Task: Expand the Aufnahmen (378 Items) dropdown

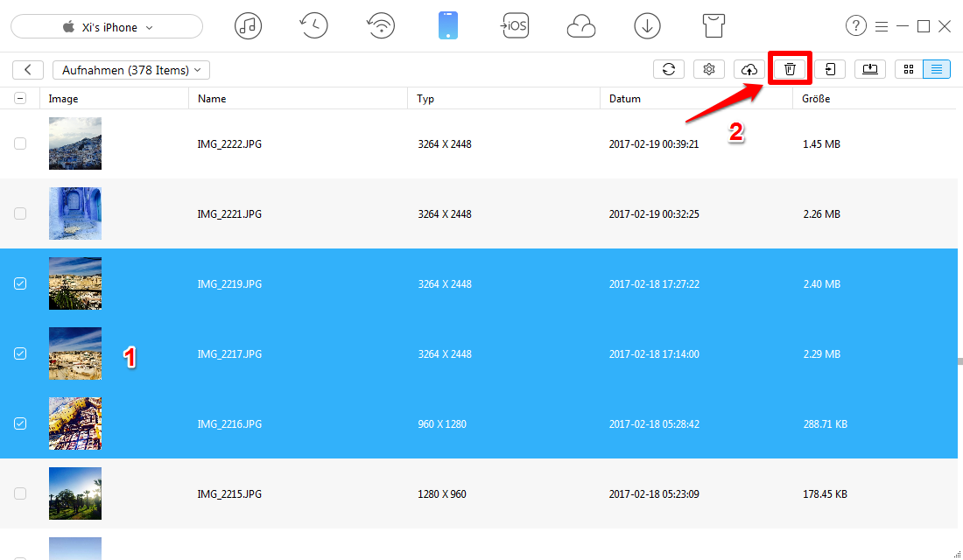Action: point(131,70)
